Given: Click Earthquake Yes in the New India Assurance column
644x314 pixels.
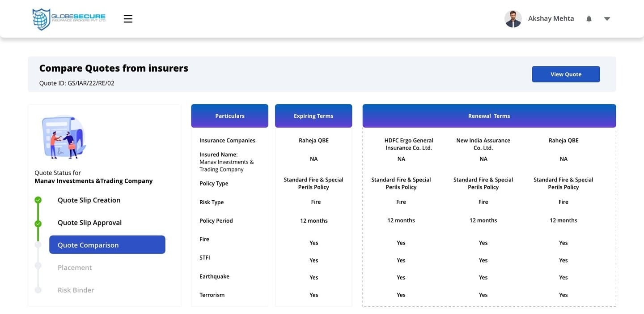Looking at the screenshot, I should 483,277.
